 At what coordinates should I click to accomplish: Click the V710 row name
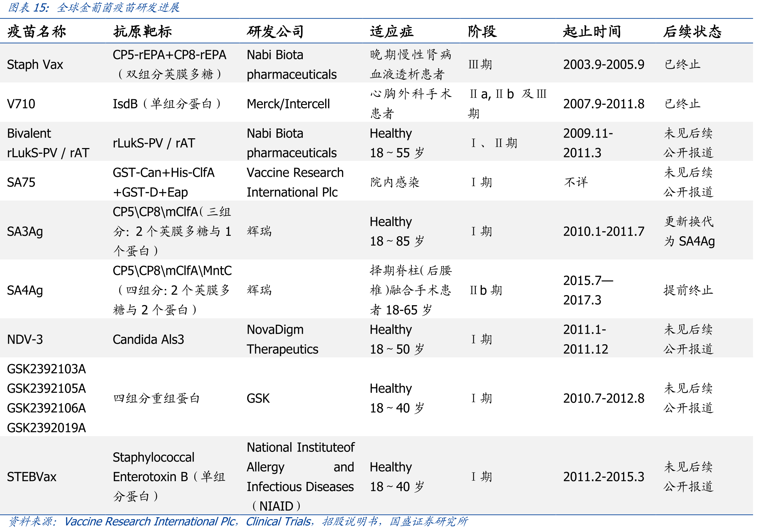click(21, 104)
